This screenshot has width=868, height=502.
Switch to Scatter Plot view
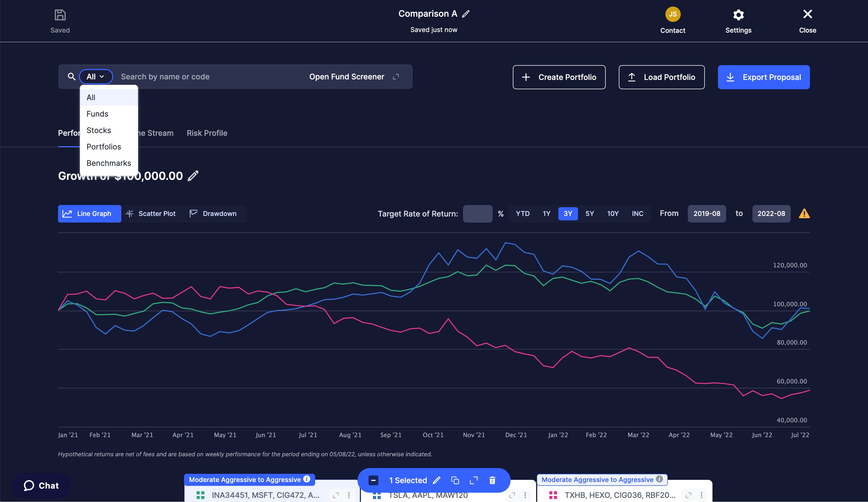(x=151, y=214)
